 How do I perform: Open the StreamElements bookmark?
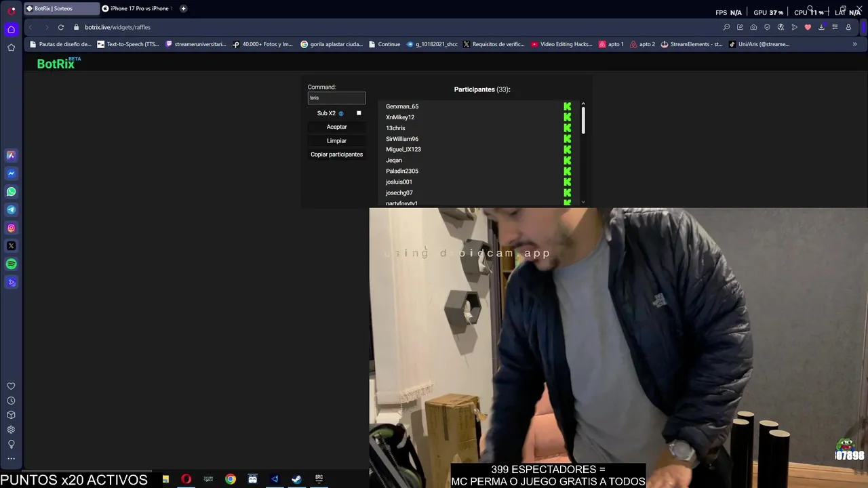[692, 44]
